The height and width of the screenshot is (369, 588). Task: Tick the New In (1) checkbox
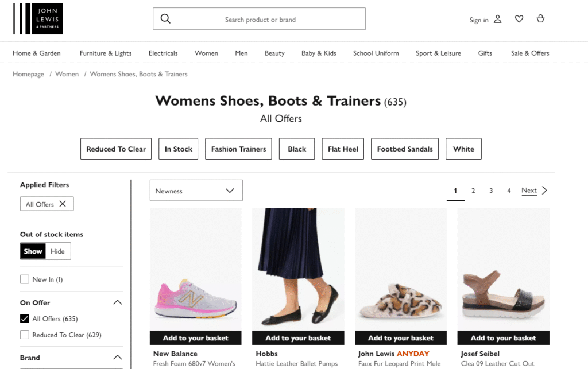coord(24,279)
